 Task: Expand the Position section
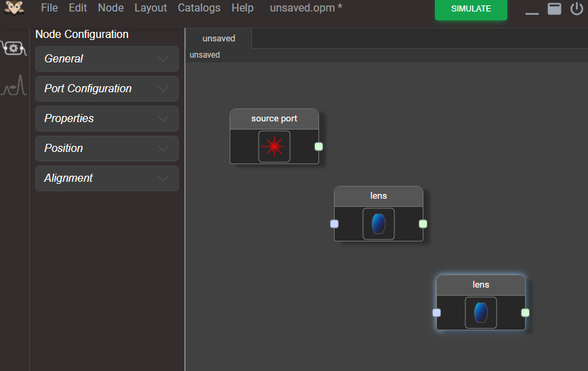[x=107, y=149]
